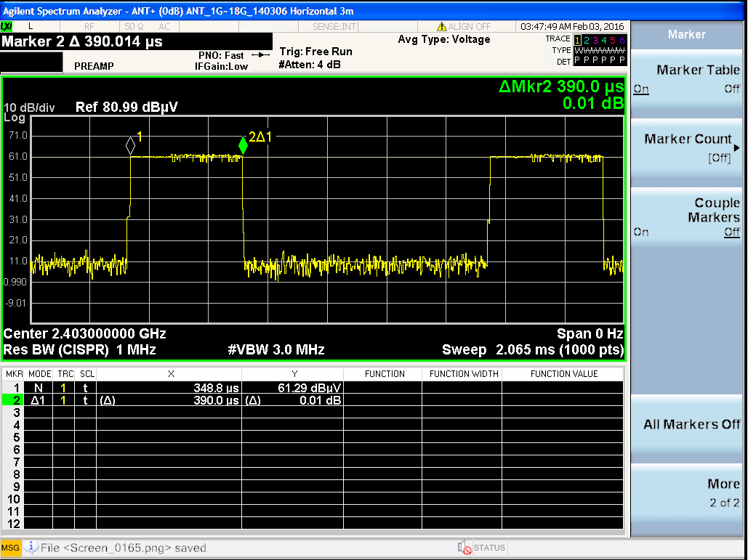Click the LXI logo icon
This screenshot has height=560, width=748.
(x=7, y=26)
